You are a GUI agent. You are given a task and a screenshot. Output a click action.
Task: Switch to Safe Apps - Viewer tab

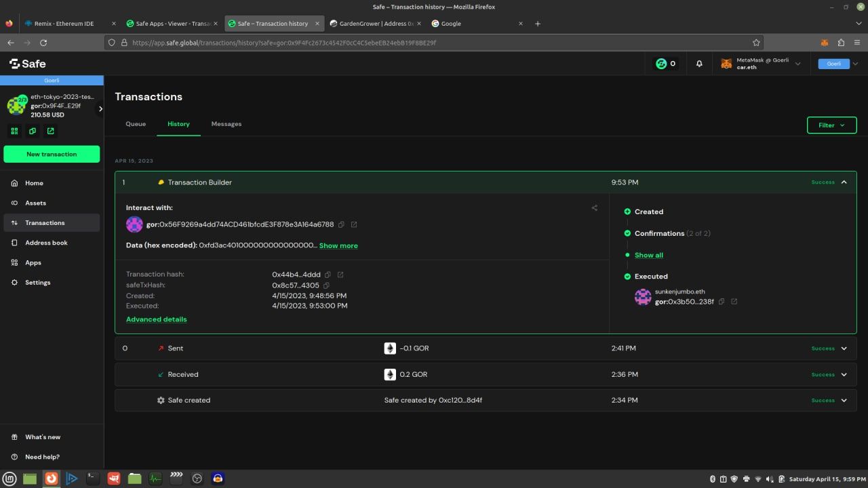pyautogui.click(x=172, y=23)
